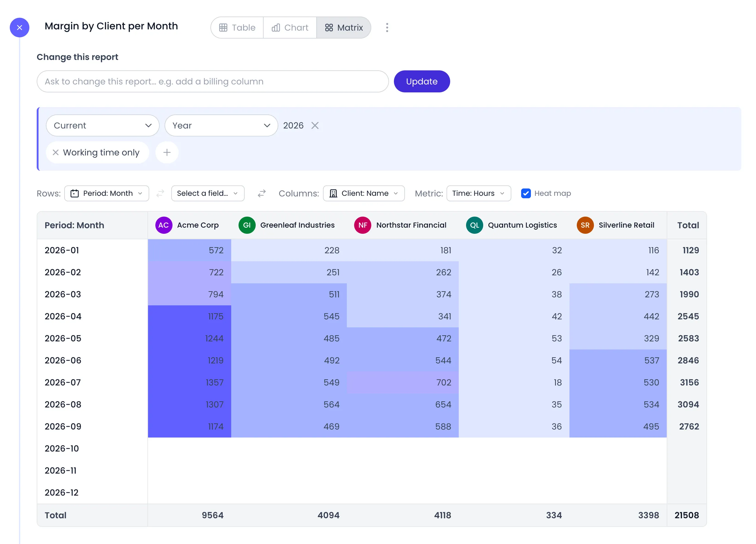Click the Acme Corp 1357 heat map cell
Viewport: 756px width, 544px height.
189,382
